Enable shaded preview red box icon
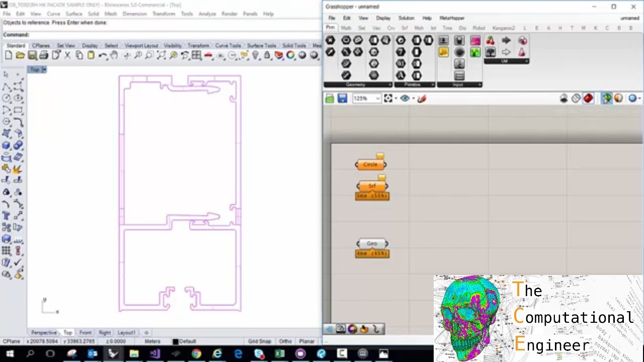 tap(588, 99)
